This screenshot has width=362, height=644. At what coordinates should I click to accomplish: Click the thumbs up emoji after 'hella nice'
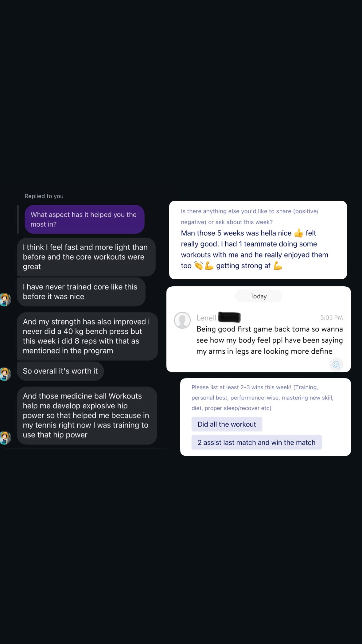298,233
